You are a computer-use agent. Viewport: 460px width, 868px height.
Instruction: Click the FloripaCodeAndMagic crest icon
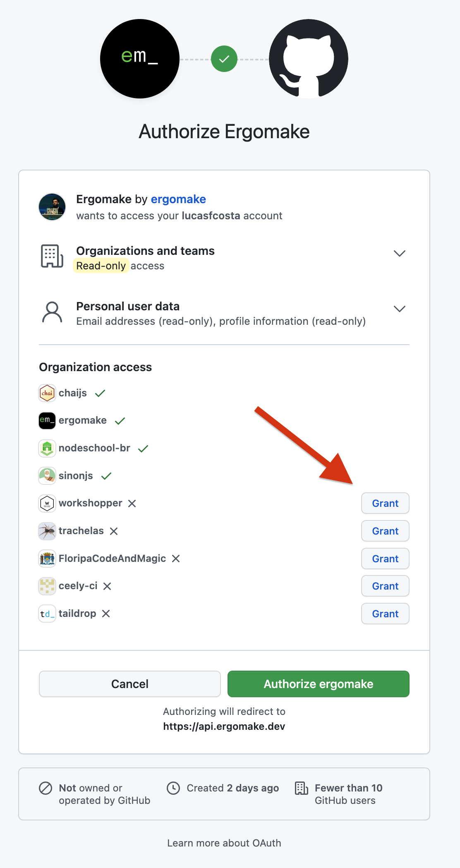click(x=47, y=559)
